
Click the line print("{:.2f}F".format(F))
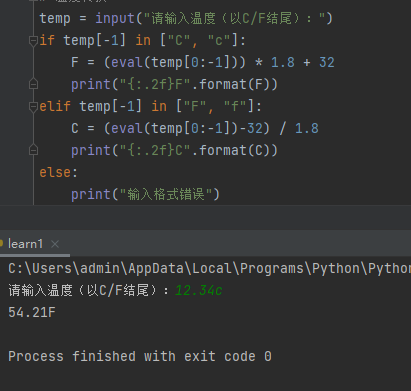(174, 84)
